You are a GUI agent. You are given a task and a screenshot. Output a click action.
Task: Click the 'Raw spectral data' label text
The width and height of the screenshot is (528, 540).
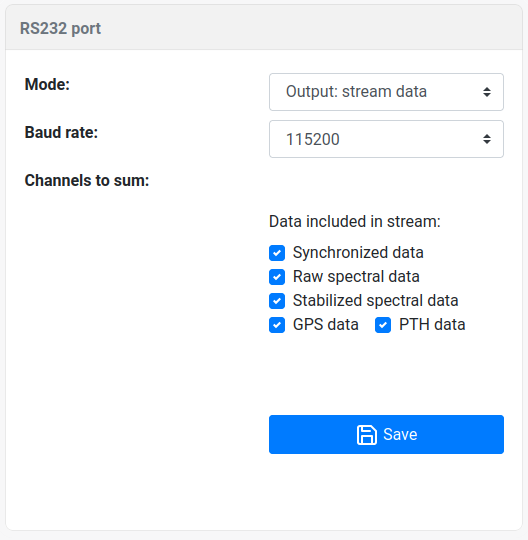point(356,277)
